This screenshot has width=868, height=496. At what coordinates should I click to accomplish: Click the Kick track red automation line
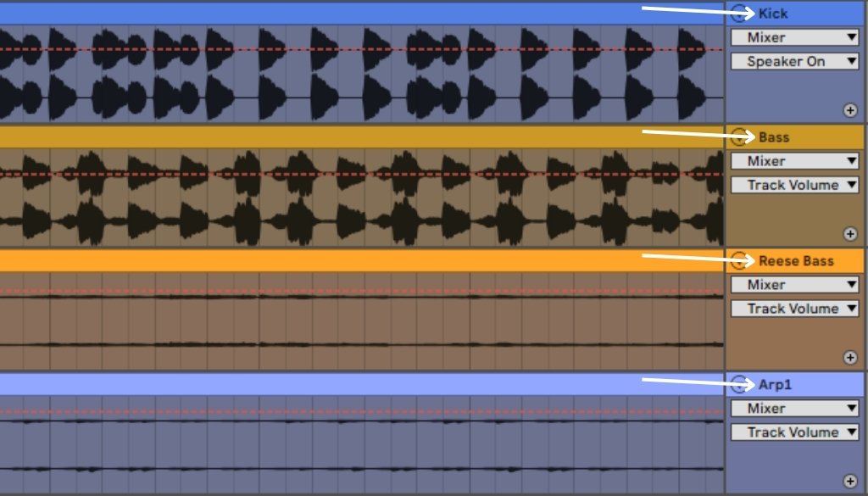362,49
